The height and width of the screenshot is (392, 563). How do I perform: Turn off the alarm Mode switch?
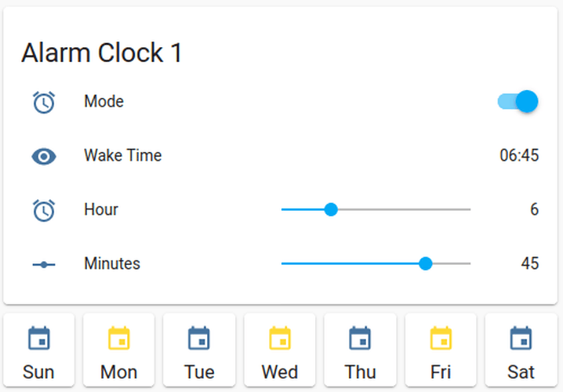click(x=518, y=101)
